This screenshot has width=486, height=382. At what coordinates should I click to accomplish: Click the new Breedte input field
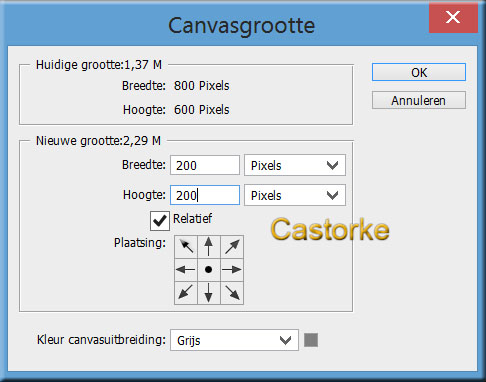point(205,165)
